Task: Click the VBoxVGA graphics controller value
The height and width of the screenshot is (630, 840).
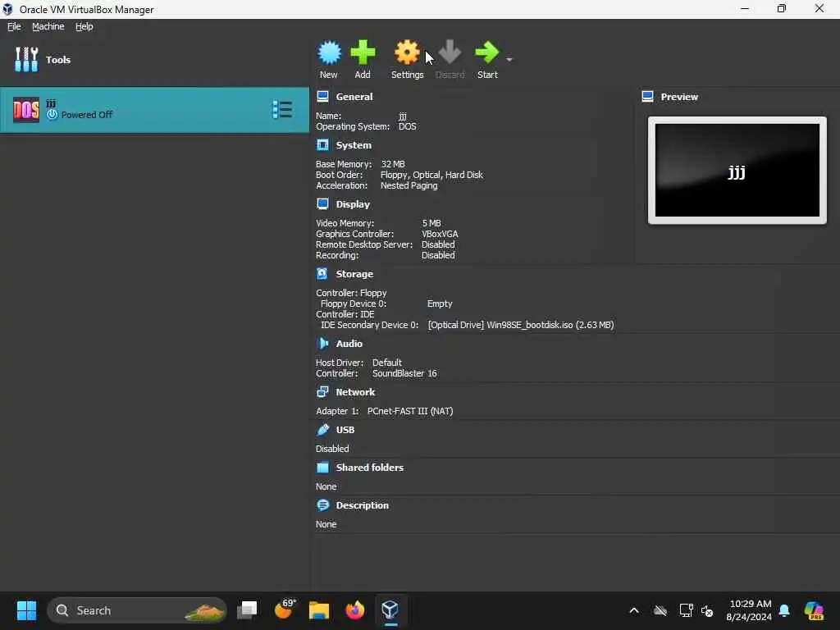Action: click(x=440, y=234)
